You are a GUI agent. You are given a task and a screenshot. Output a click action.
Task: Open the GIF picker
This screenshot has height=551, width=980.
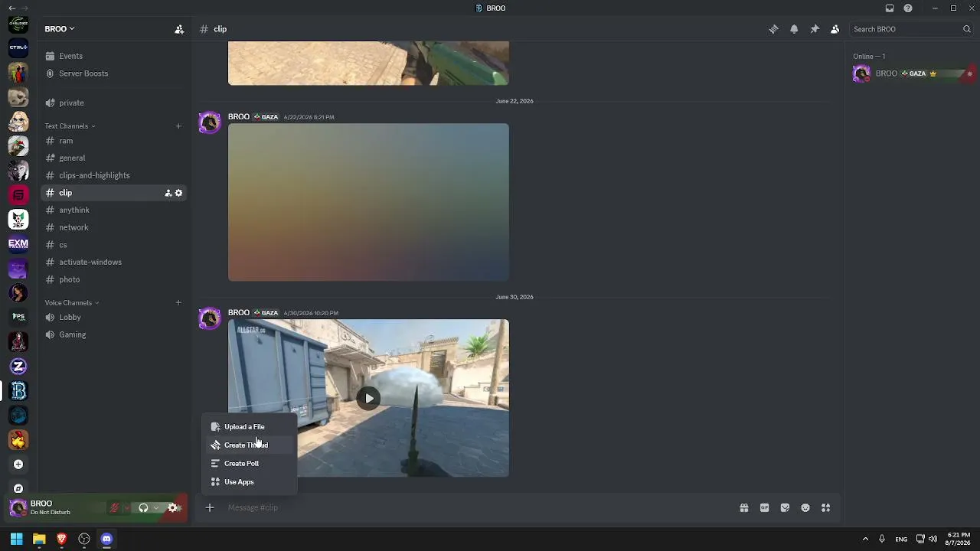pyautogui.click(x=764, y=507)
